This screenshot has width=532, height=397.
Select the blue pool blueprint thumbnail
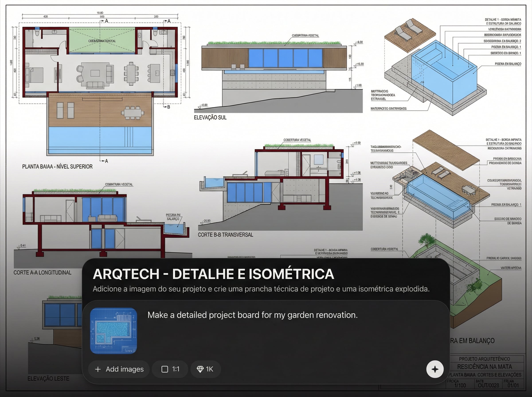point(113,331)
